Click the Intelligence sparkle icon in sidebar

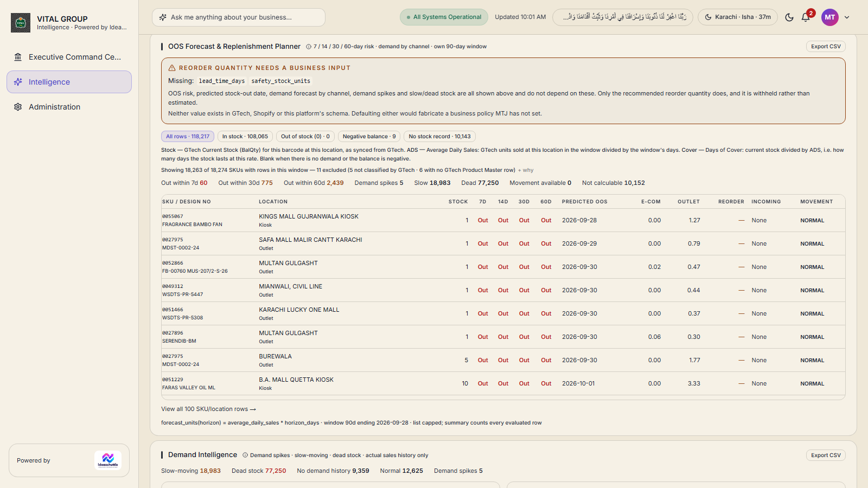18,82
